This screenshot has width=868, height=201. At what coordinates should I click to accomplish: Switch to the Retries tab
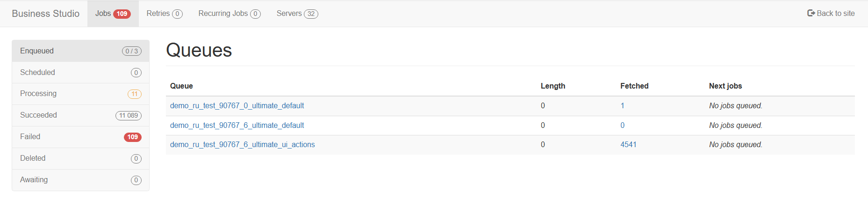pyautogui.click(x=164, y=14)
